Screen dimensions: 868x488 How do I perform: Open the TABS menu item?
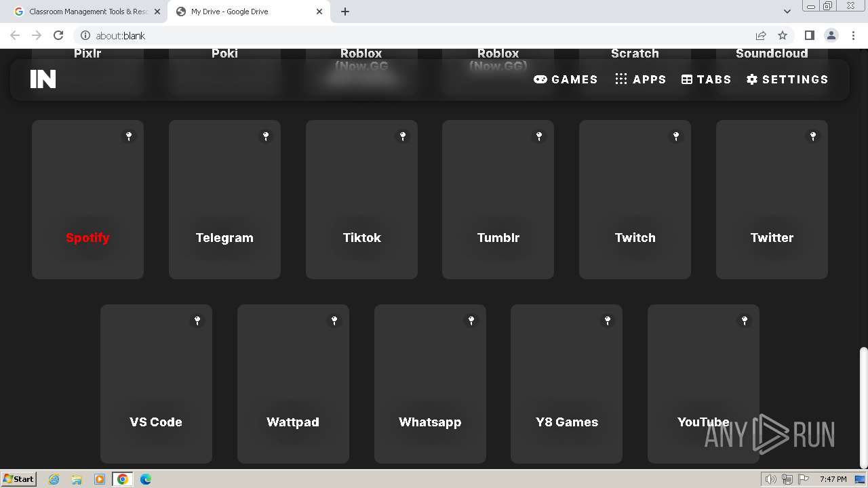tap(706, 79)
